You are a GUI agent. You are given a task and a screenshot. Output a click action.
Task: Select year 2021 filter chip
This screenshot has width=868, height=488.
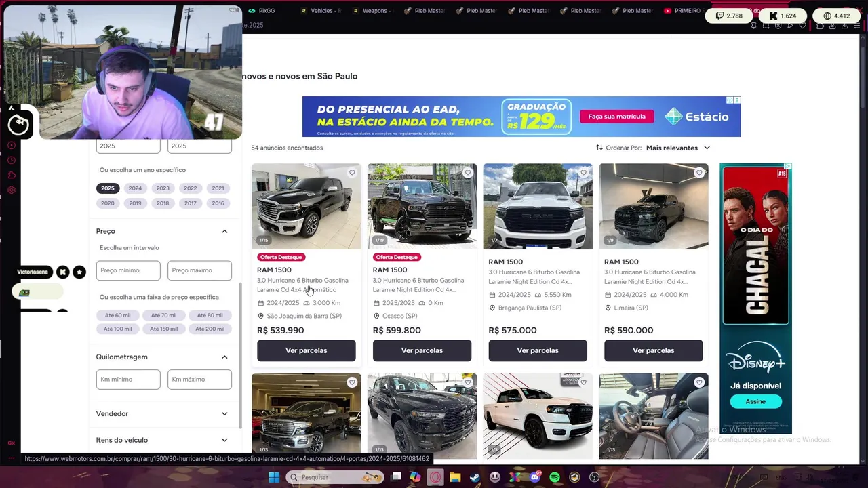pyautogui.click(x=218, y=188)
